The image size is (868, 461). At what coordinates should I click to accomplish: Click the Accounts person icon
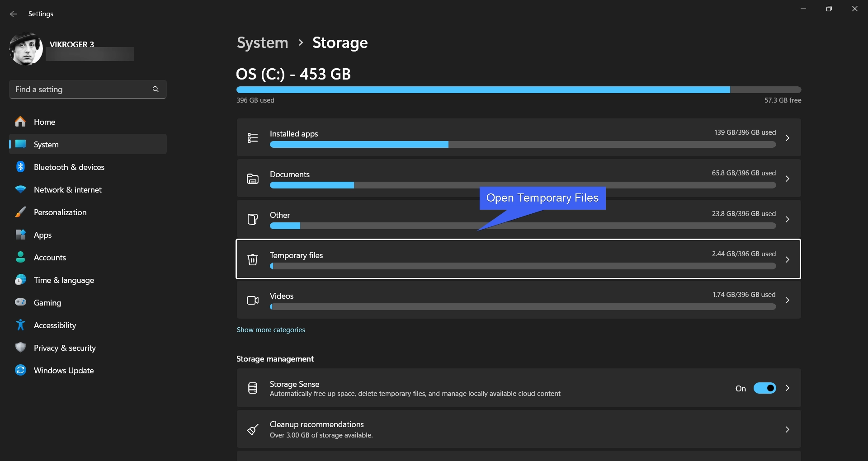pyautogui.click(x=20, y=257)
